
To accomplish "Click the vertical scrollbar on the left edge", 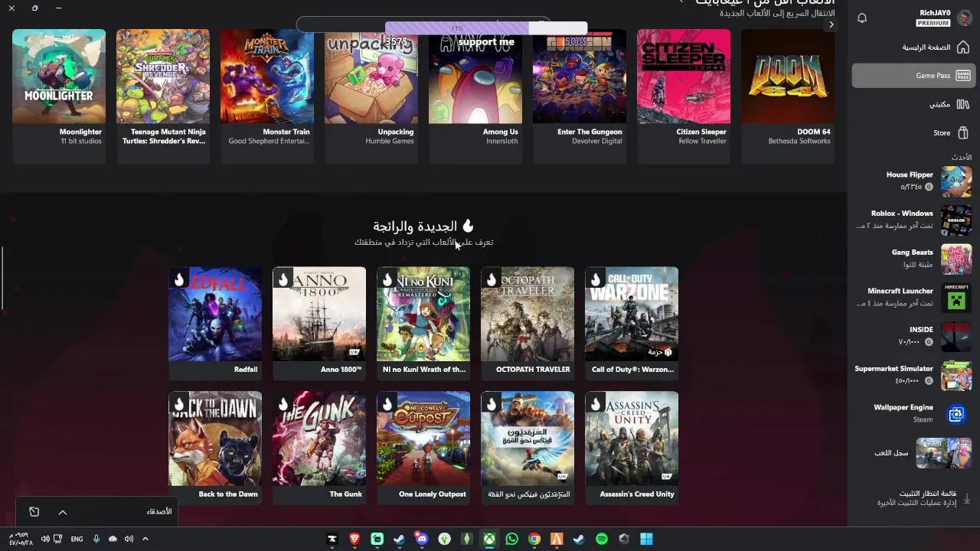I will point(2,278).
